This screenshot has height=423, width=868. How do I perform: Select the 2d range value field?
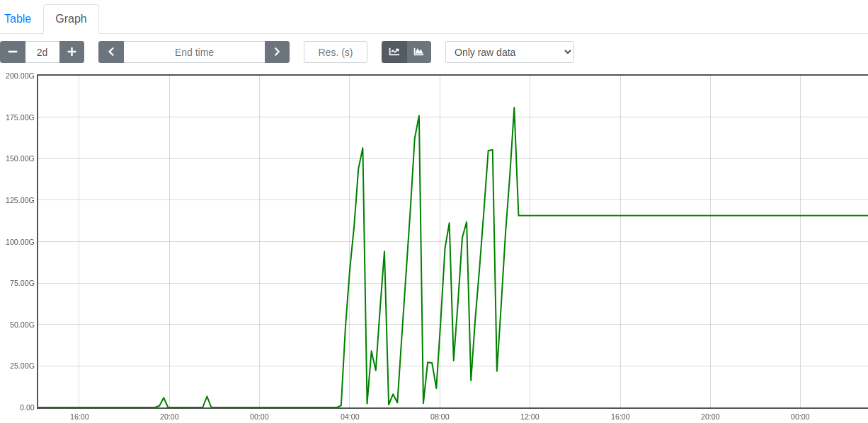(42, 52)
